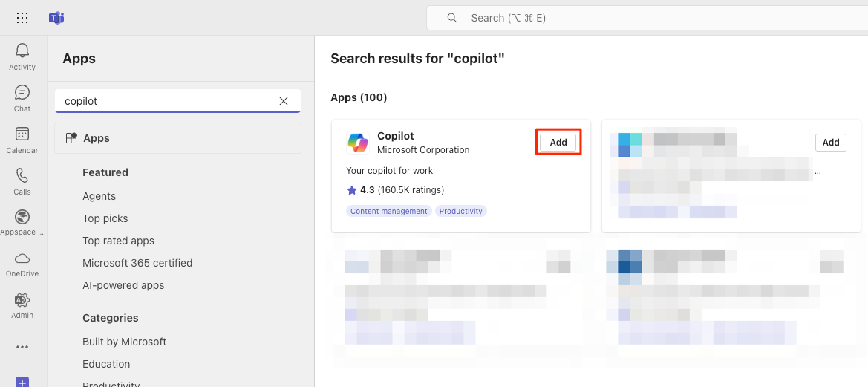The width and height of the screenshot is (868, 387).
Task: Open the app launcher grid icon
Action: click(x=22, y=18)
